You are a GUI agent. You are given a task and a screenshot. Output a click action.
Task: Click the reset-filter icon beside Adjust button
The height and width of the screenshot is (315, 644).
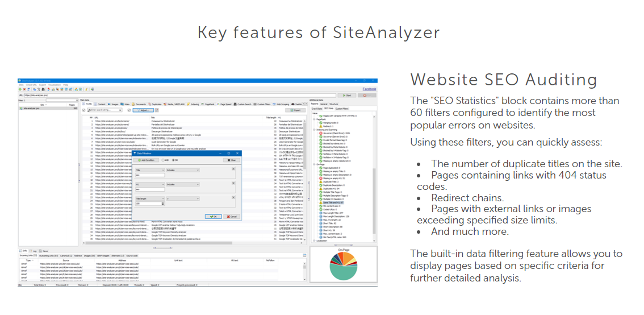coord(157,110)
